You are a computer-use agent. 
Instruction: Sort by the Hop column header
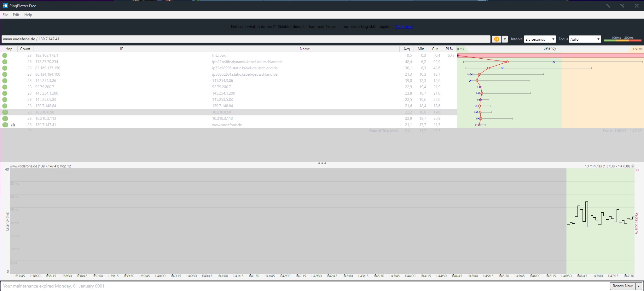pos(9,49)
